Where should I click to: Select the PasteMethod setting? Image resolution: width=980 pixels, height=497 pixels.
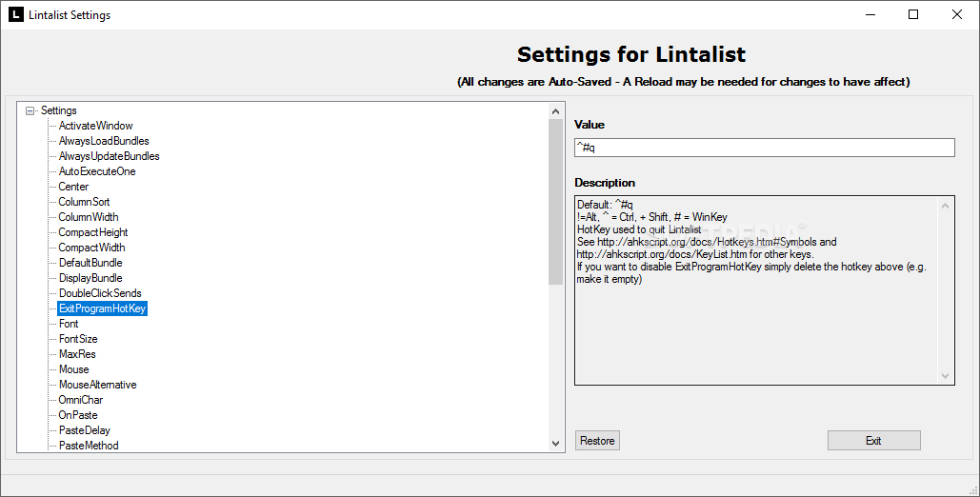click(x=89, y=446)
